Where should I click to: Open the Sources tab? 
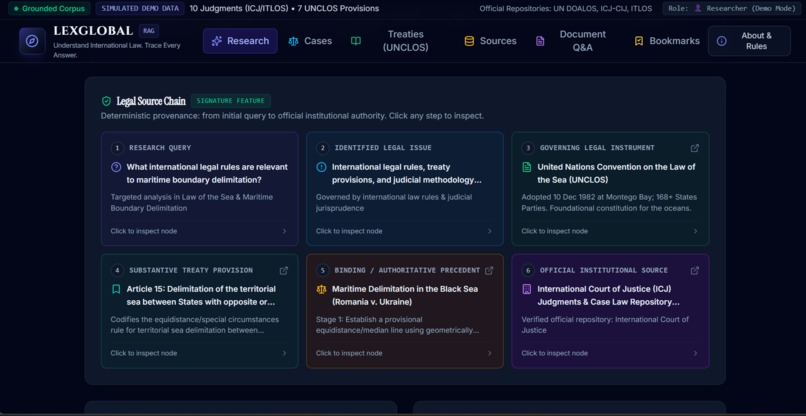(490, 41)
